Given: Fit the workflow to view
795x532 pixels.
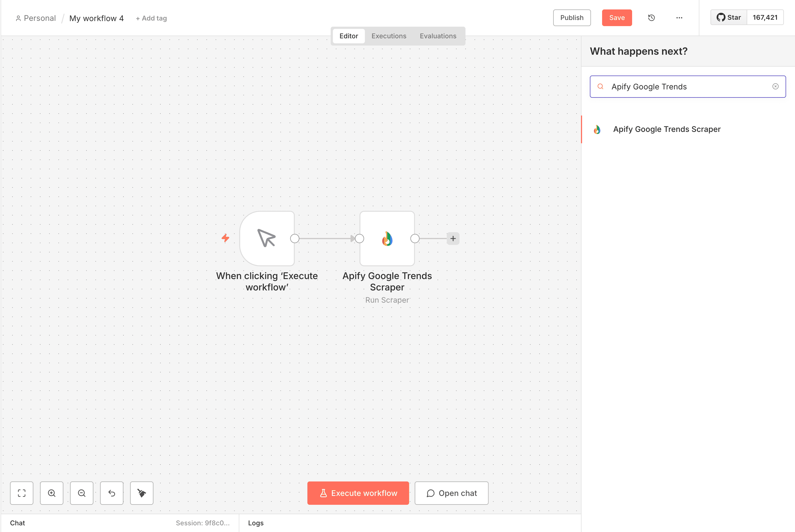Looking at the screenshot, I should 22,493.
